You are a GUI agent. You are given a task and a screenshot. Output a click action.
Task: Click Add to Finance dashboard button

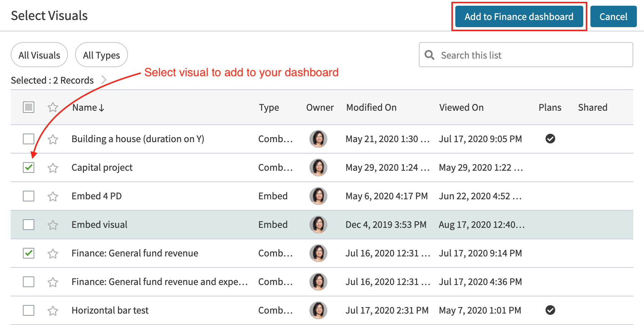[x=519, y=16]
